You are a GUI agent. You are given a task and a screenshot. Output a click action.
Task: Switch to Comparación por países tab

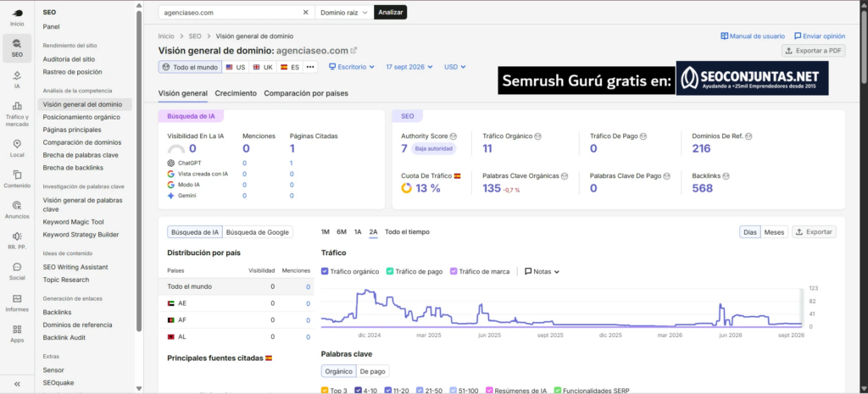(306, 93)
